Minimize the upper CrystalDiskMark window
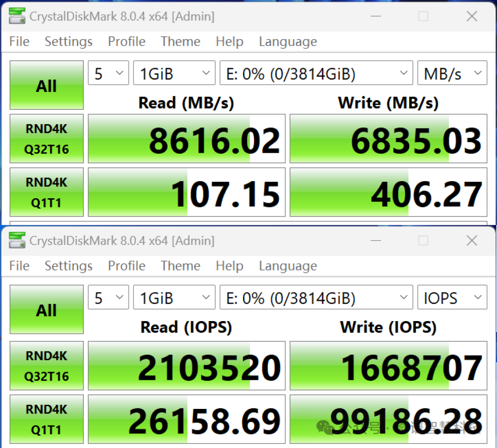The width and height of the screenshot is (497, 448). [x=376, y=16]
